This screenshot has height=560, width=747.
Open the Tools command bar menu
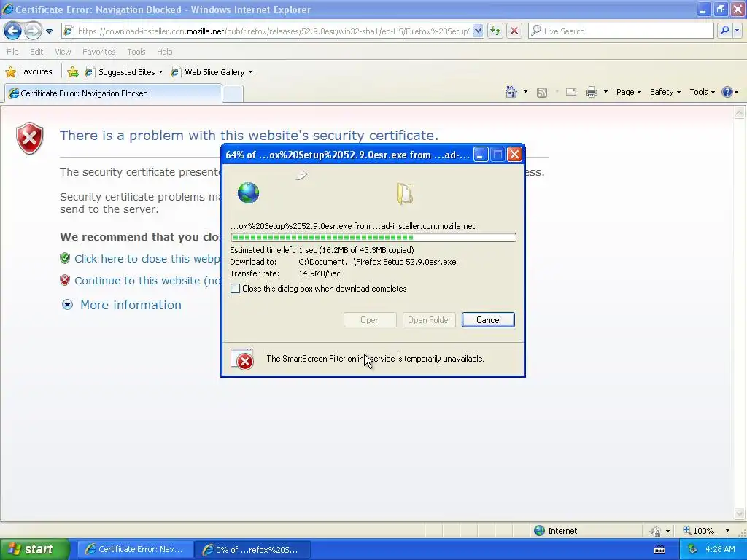point(702,92)
